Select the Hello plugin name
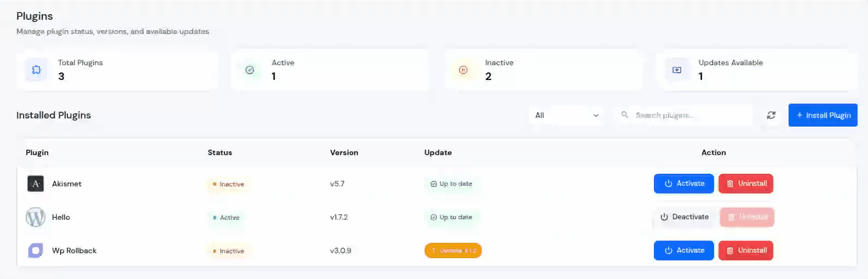 pos(61,217)
